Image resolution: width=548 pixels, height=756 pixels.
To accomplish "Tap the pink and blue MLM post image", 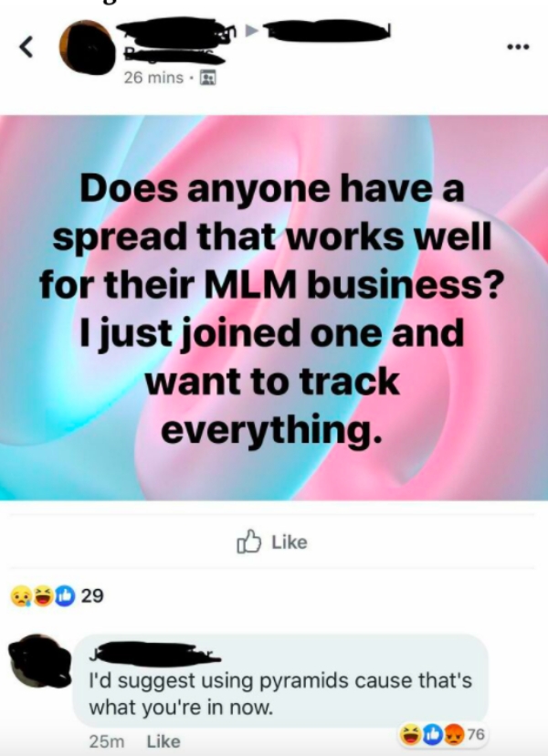I will point(274,308).
